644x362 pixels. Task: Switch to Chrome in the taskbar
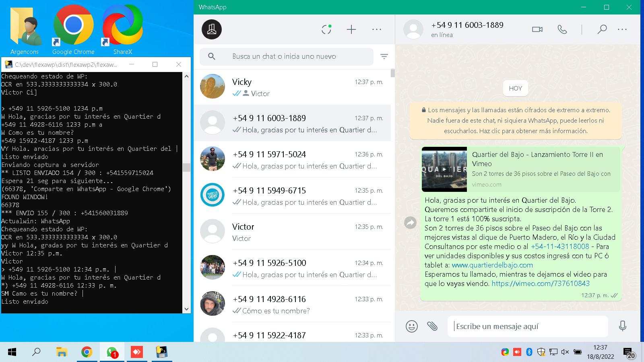pos(87,352)
